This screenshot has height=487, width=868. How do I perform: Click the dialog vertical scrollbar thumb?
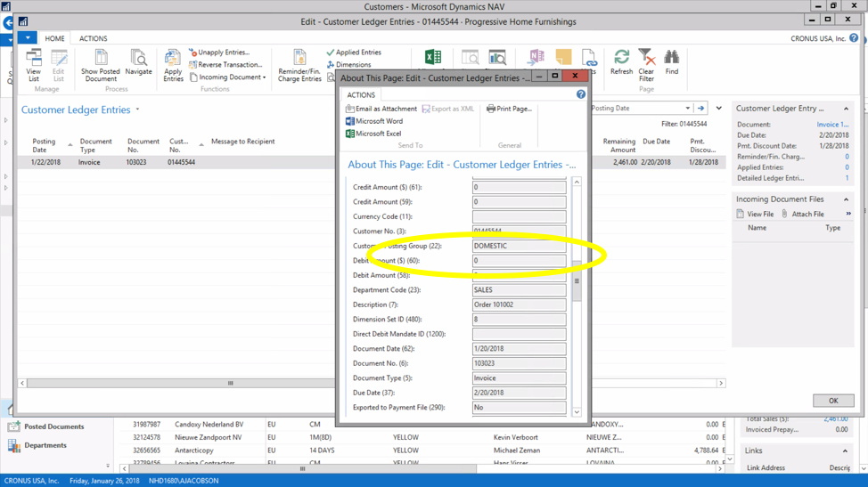point(577,280)
